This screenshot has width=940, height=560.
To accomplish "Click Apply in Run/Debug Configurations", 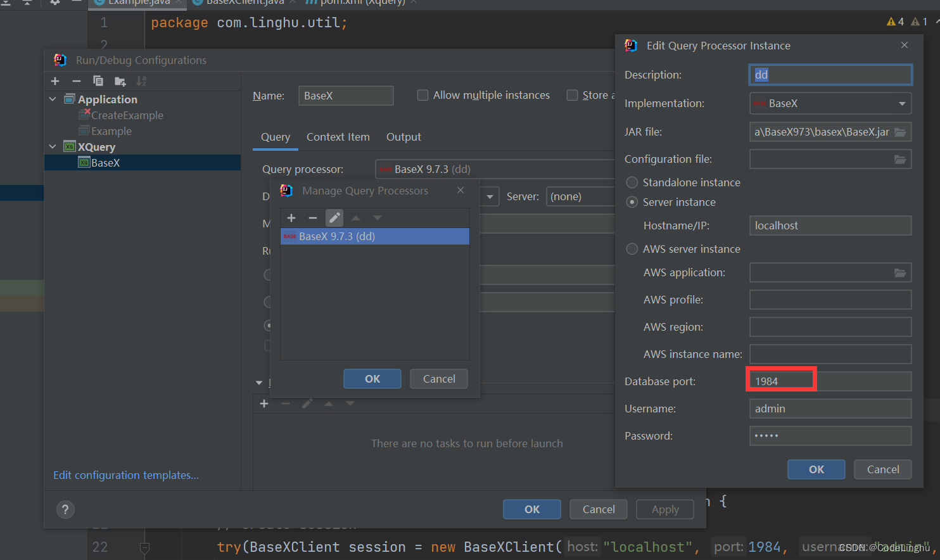I will [x=665, y=509].
